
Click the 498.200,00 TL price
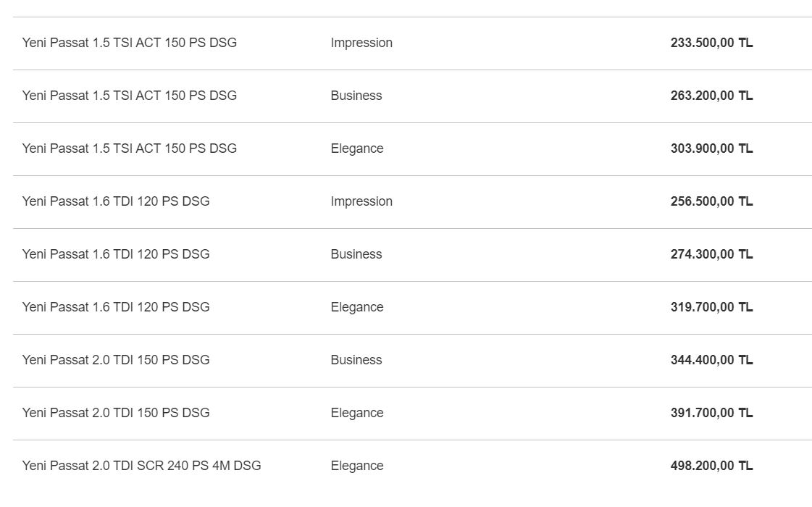pyautogui.click(x=711, y=466)
